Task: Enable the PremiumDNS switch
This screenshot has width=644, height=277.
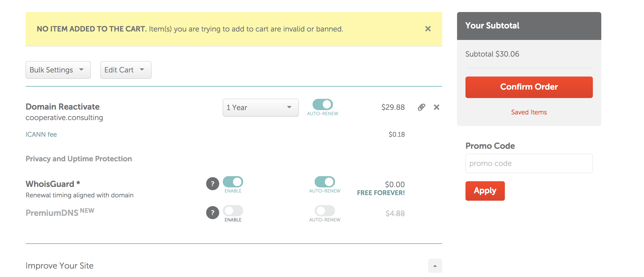Action: coord(233,211)
